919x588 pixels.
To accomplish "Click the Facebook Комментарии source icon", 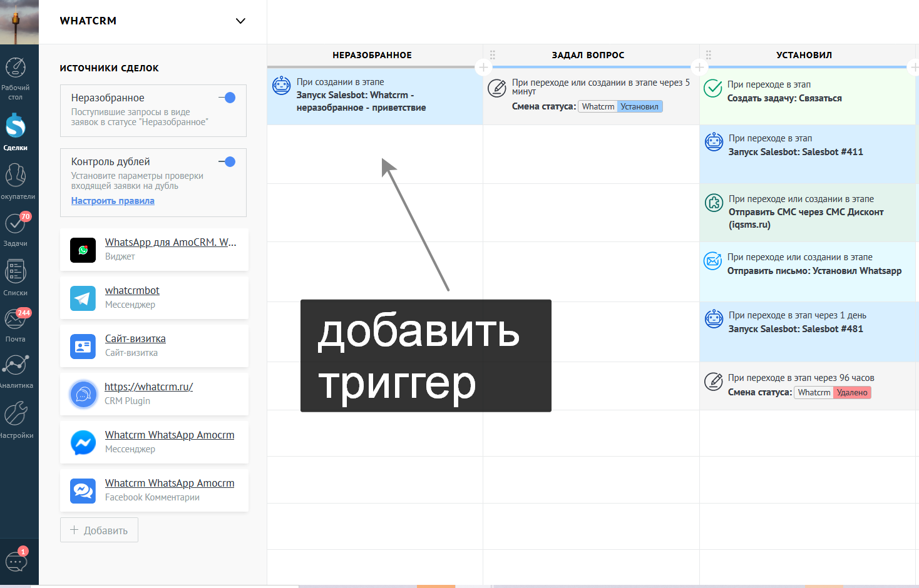I will (83, 491).
